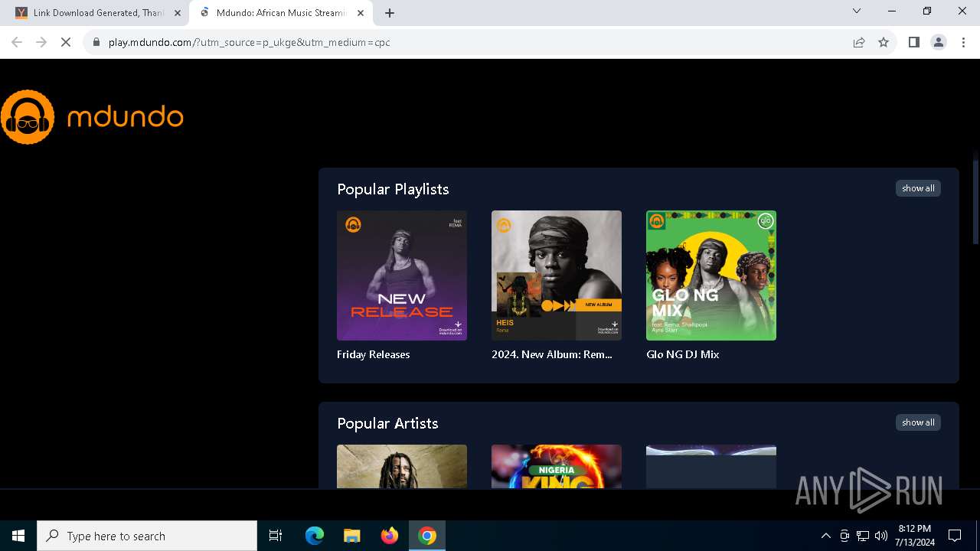Share this page icon
Screen dimensions: 980x551
click(x=859, y=42)
